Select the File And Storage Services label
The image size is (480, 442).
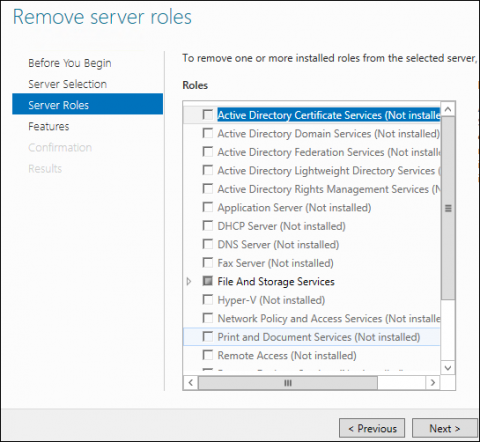[x=276, y=282]
